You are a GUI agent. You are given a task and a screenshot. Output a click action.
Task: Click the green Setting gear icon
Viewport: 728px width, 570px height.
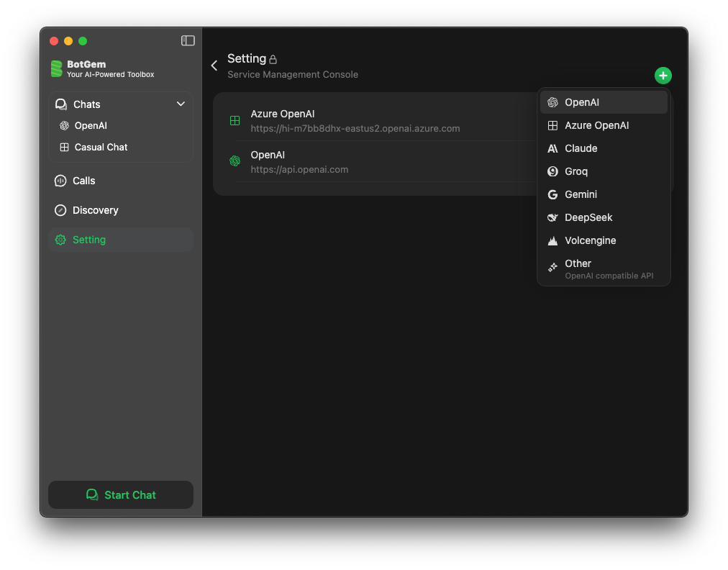(60, 240)
